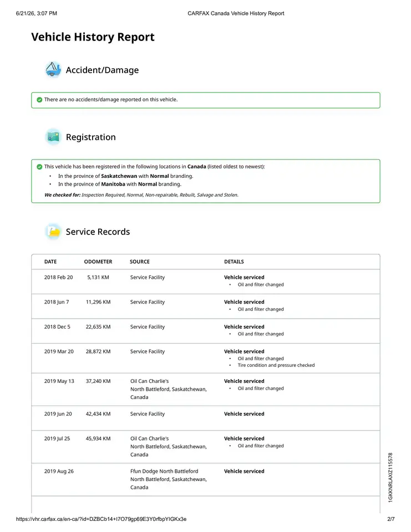Image resolution: width=411 pixels, height=532 pixels.
Task: Click green checkmark in the registration box
Action: tap(39, 167)
